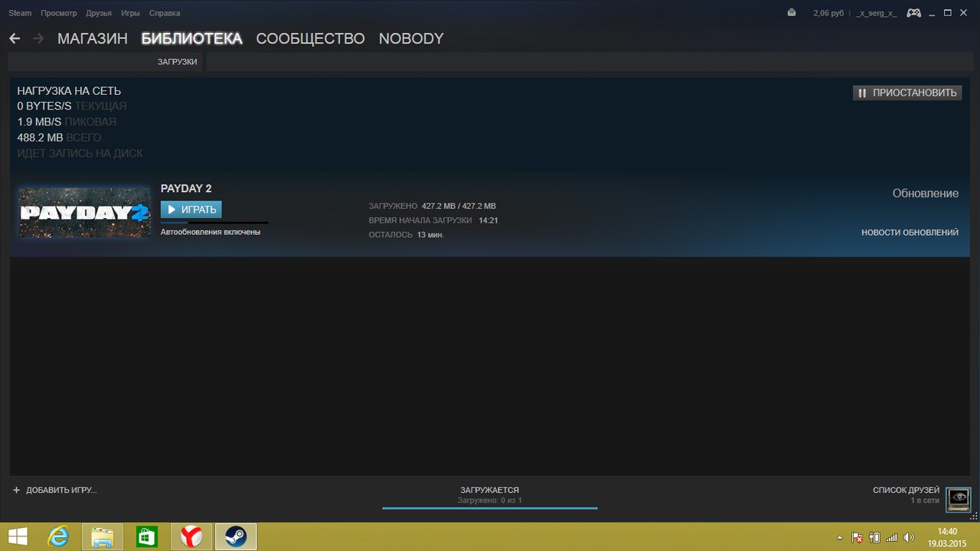Screen dimensions: 980x551
Task: Click remaining time 13 мин.
Action: tap(430, 235)
